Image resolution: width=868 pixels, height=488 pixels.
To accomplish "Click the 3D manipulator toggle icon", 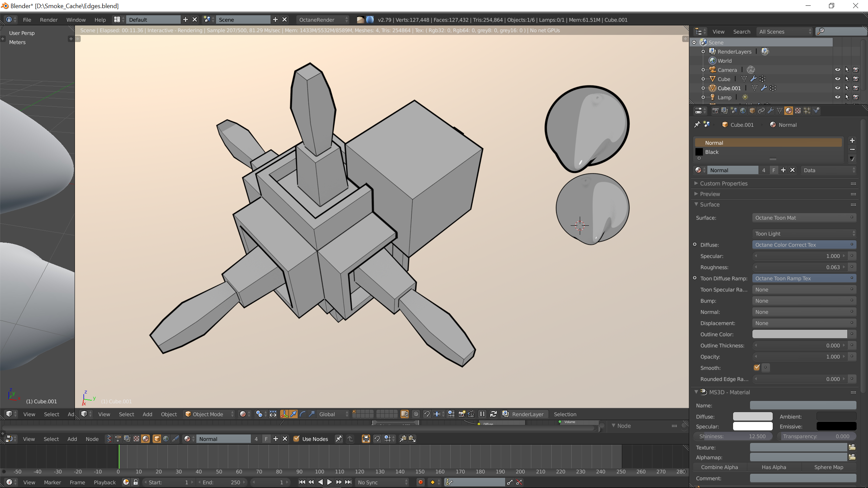I will tap(284, 414).
